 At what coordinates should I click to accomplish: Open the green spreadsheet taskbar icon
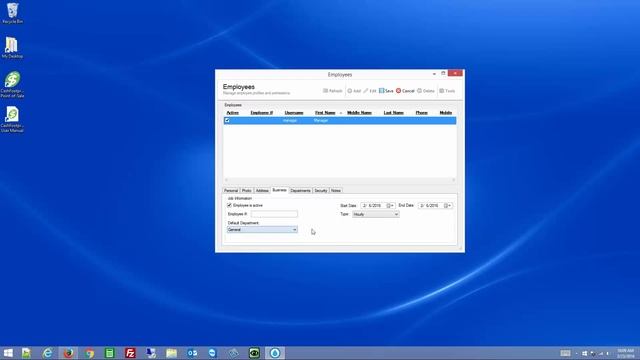109,353
